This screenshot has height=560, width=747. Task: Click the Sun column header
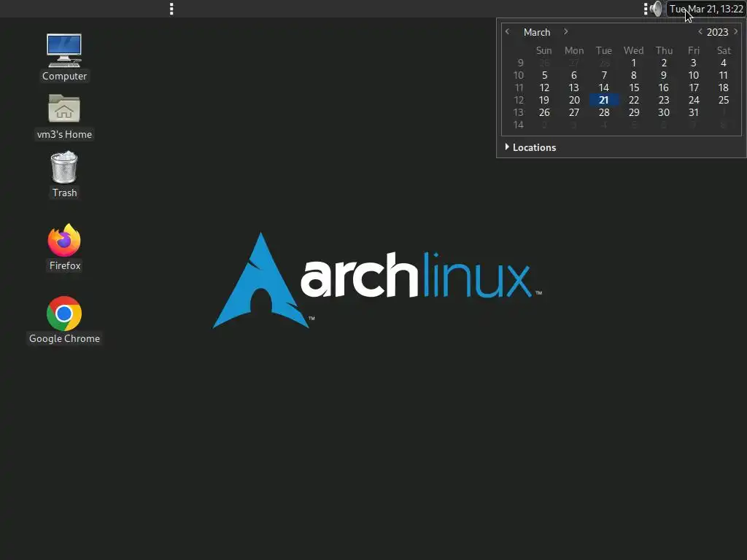click(544, 50)
